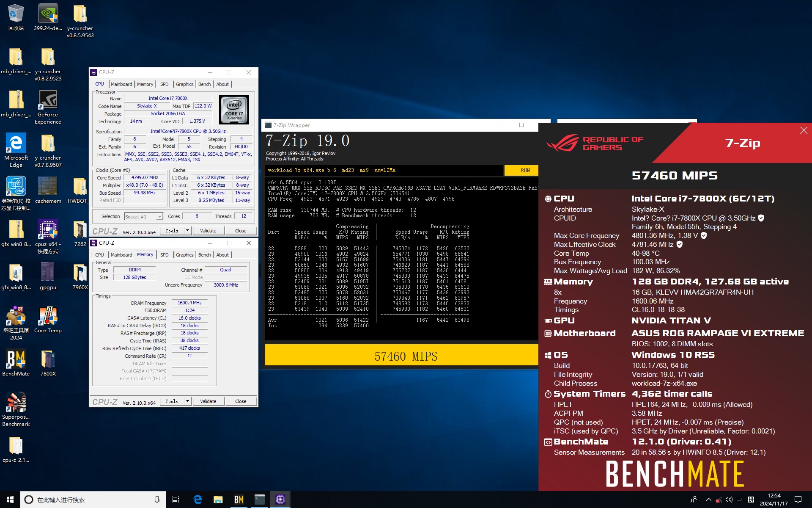Image resolution: width=812 pixels, height=508 pixels.
Task: Open the 7262 archive icon
Action: click(x=80, y=233)
